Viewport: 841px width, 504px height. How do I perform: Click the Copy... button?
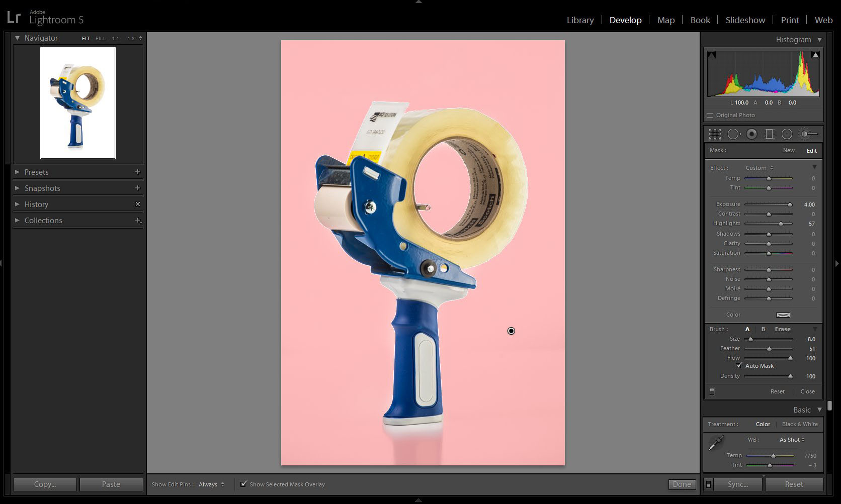click(x=45, y=484)
